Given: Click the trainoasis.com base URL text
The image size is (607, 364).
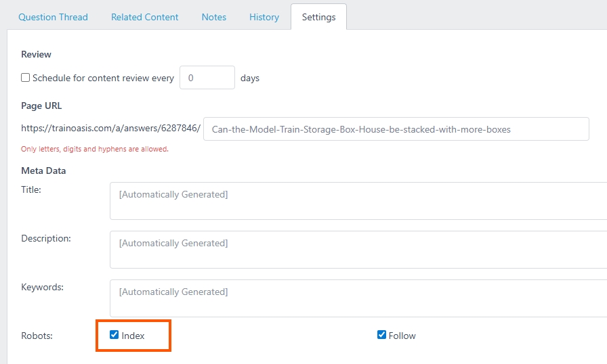Looking at the screenshot, I should 110,128.
